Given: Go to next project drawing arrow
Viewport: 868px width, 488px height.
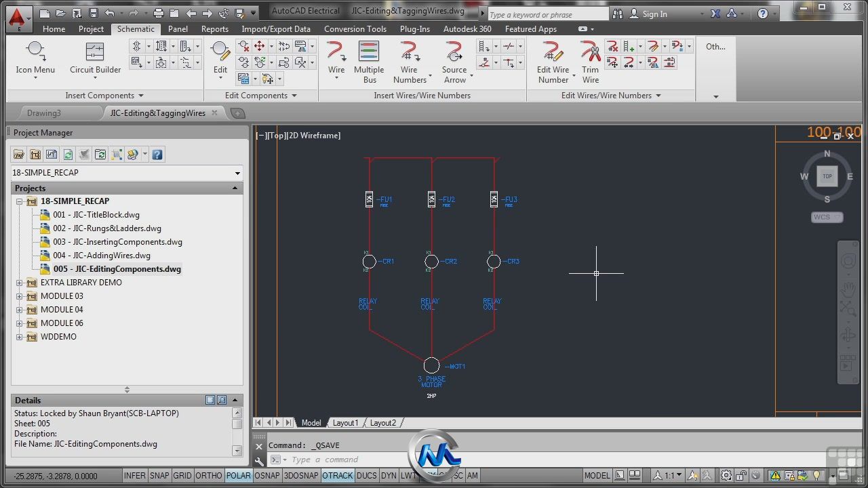Looking at the screenshot, I should click(x=208, y=13).
